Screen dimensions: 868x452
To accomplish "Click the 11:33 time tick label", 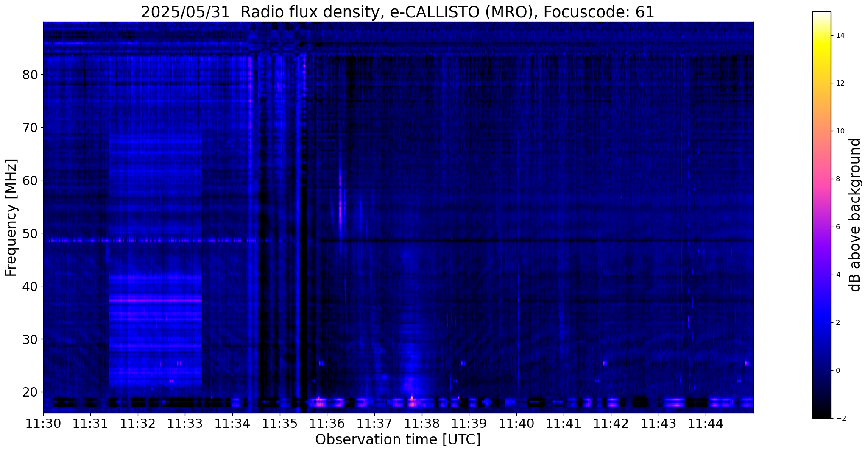I will click(185, 423).
